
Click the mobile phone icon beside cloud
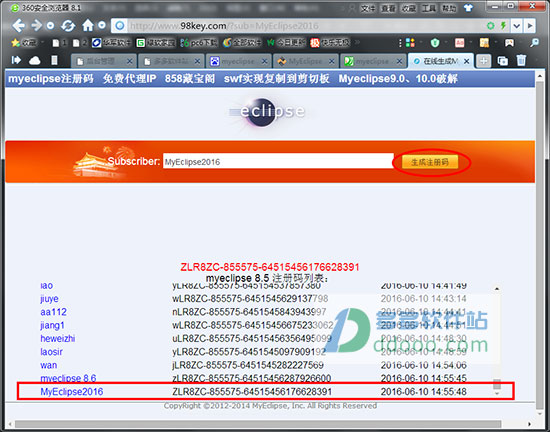pos(54,60)
